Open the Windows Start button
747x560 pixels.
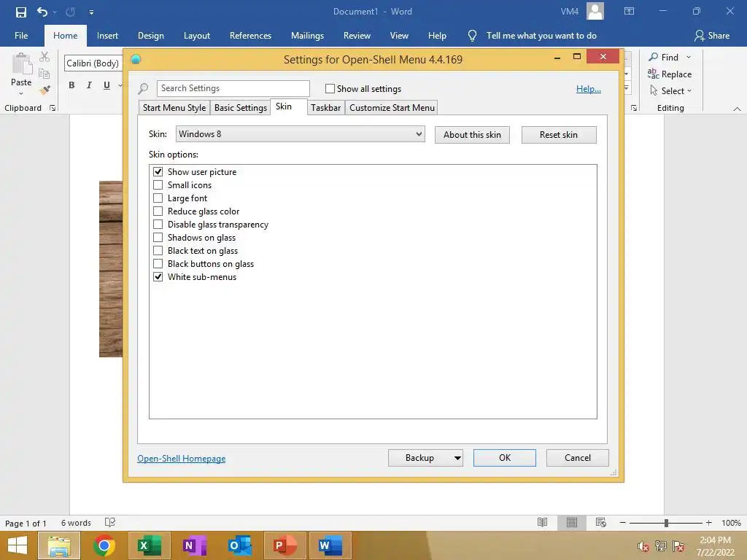coord(18,545)
